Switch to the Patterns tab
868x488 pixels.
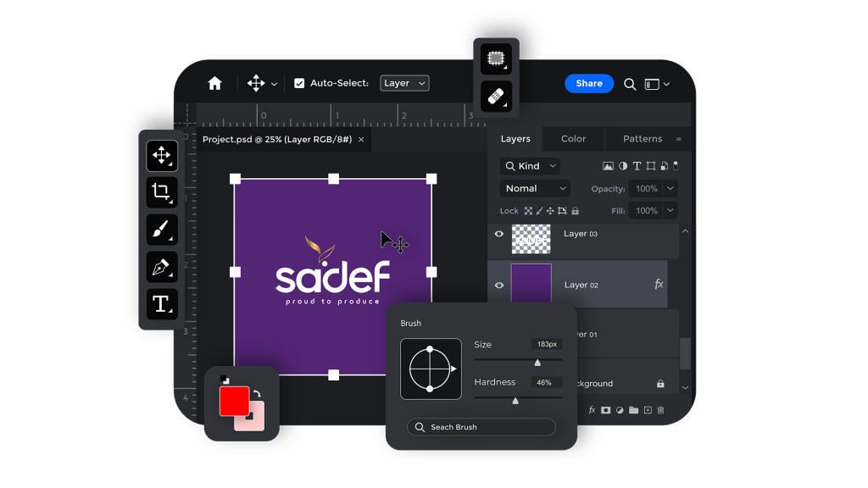point(643,139)
